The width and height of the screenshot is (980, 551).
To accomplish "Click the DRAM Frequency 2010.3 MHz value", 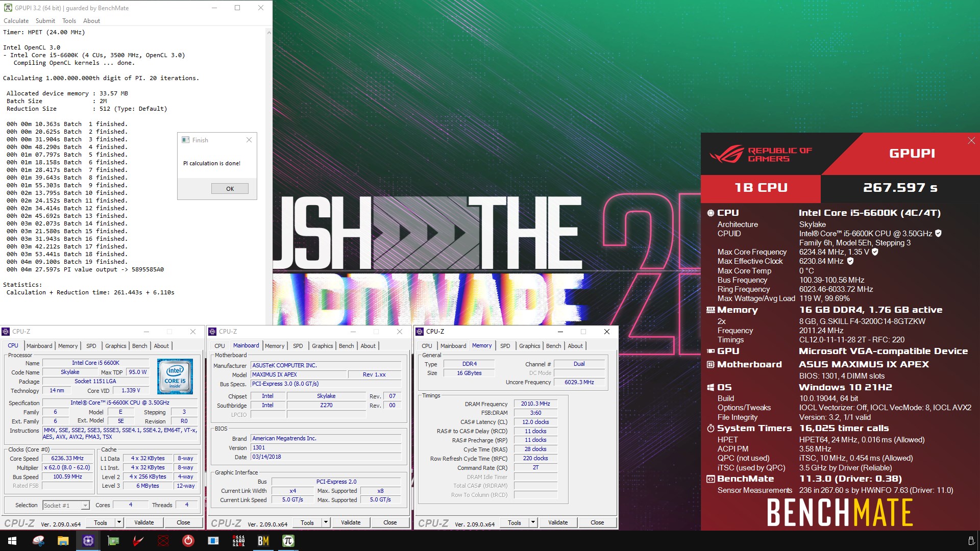I will point(535,404).
